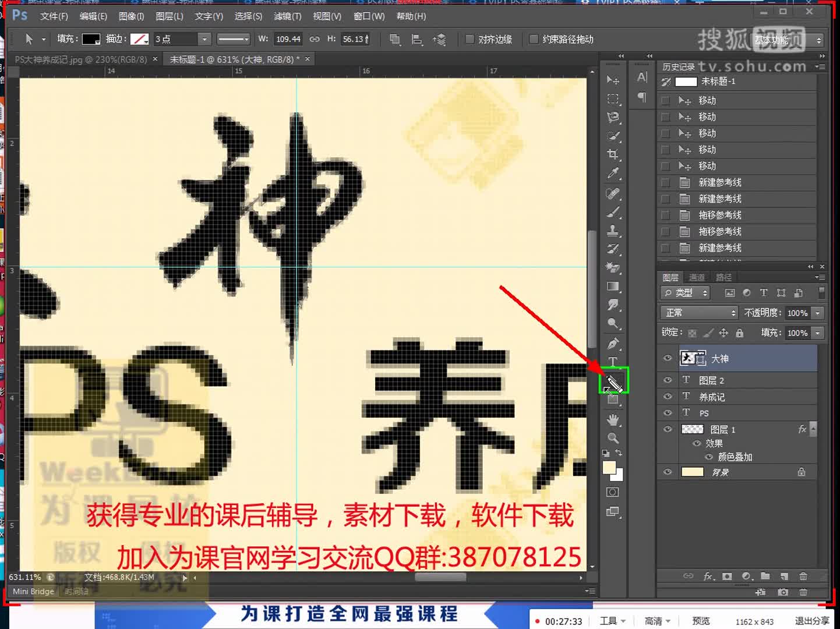Viewport: 840px width, 629px height.
Task: Open the 文件(F) menu
Action: (x=54, y=16)
